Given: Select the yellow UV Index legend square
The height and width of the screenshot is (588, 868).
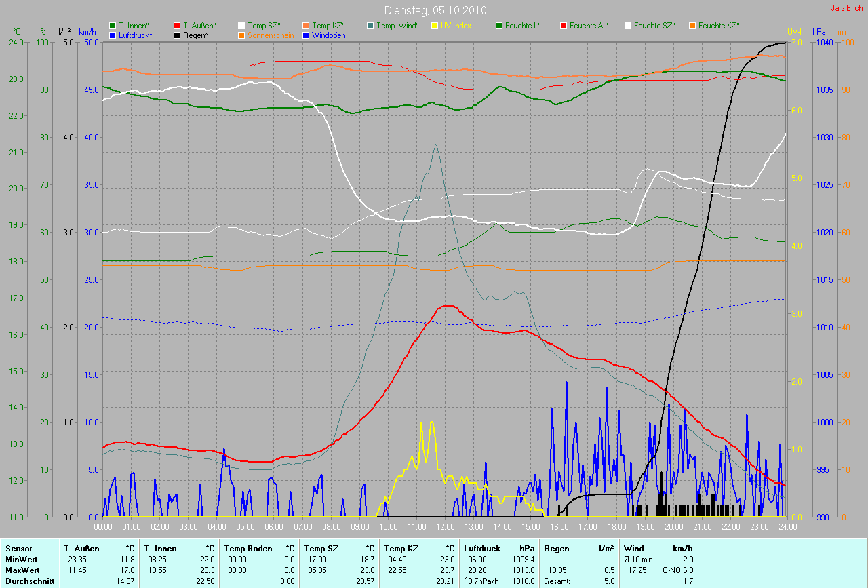Looking at the screenshot, I should click(435, 26).
